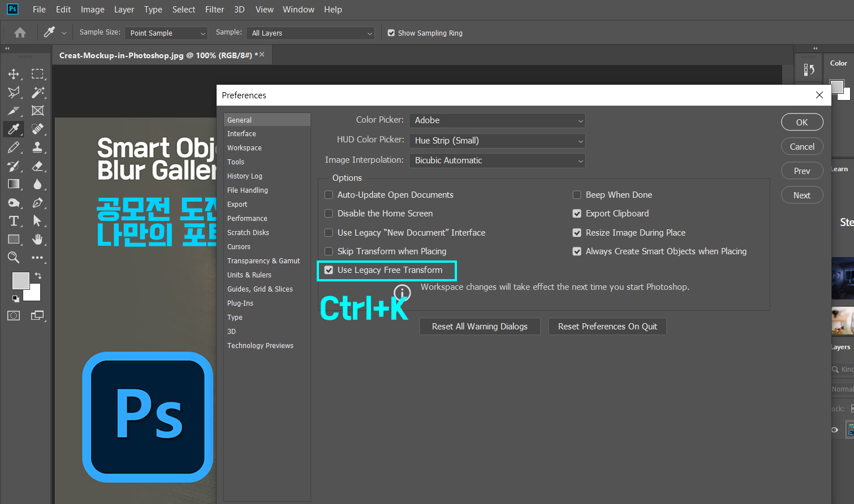The height and width of the screenshot is (504, 854).
Task: Go to the Home screen icon
Action: 20,33
